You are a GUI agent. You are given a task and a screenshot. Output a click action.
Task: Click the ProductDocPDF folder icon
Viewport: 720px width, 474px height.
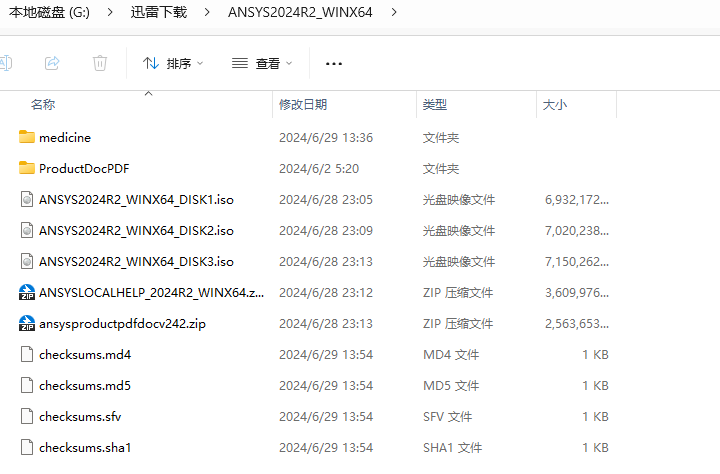(x=27, y=168)
